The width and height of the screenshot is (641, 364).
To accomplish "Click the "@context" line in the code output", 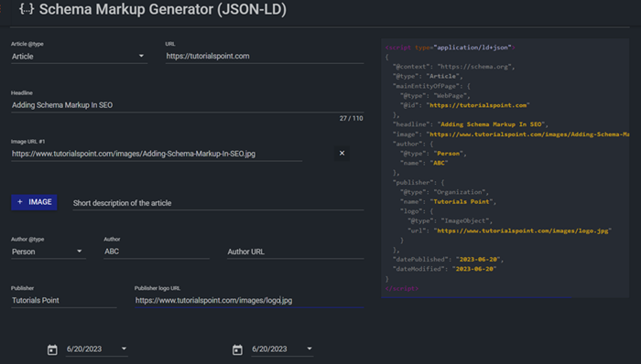I will click(454, 67).
